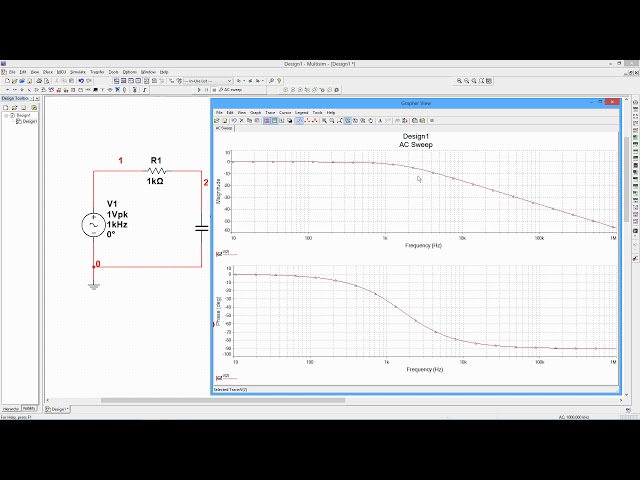Open the Graph menu in Grapher View

[256, 113]
